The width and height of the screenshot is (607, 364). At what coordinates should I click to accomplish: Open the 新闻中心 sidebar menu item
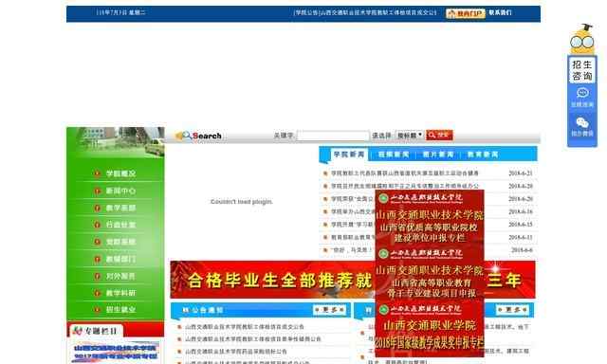pos(120,191)
